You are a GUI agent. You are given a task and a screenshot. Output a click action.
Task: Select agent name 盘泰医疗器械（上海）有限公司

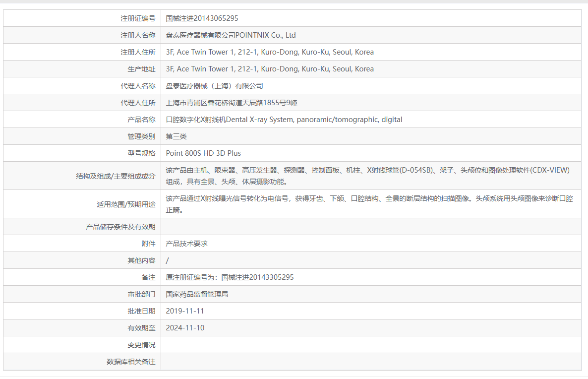tap(214, 86)
